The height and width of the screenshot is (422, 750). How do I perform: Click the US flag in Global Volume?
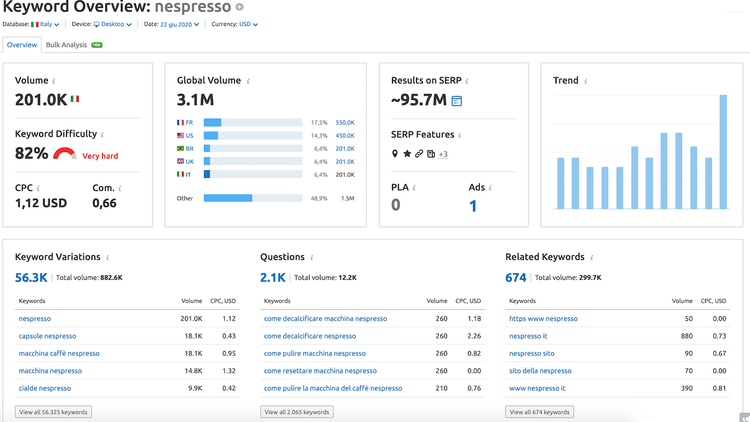tap(180, 135)
